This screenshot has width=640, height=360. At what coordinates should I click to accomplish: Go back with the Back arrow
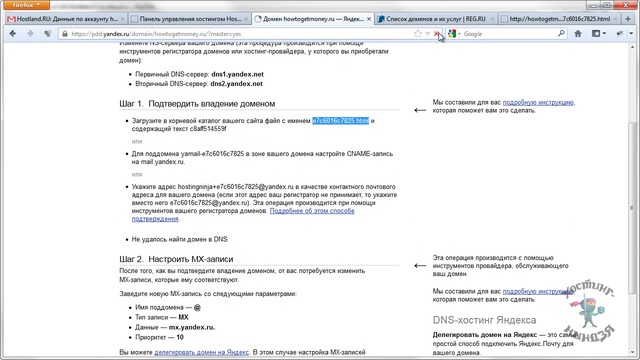[x=13, y=34]
